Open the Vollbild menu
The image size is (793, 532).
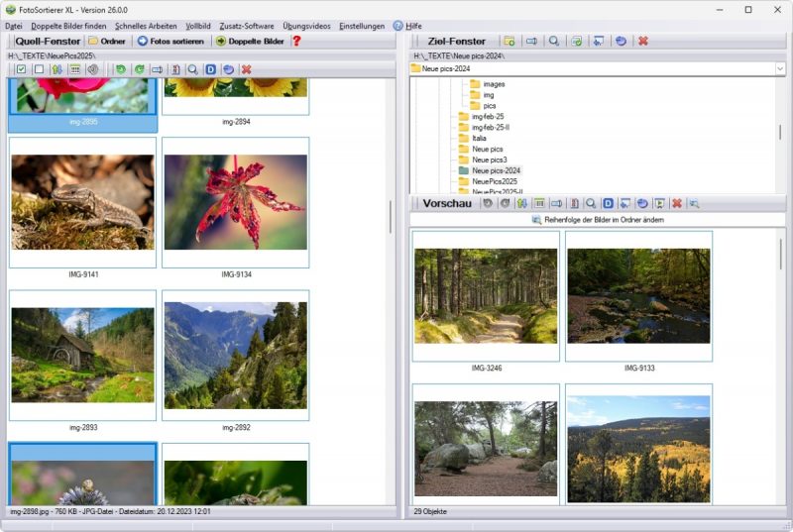click(x=197, y=26)
